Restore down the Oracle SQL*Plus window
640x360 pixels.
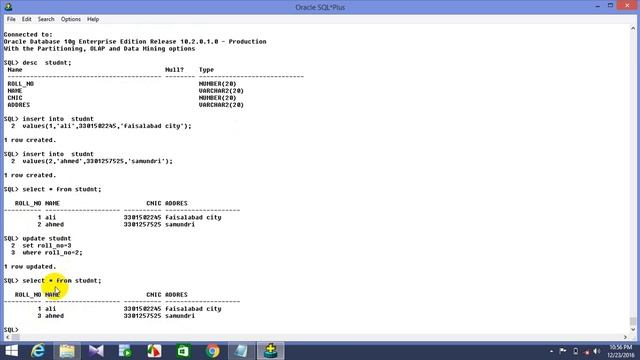tap(611, 6)
